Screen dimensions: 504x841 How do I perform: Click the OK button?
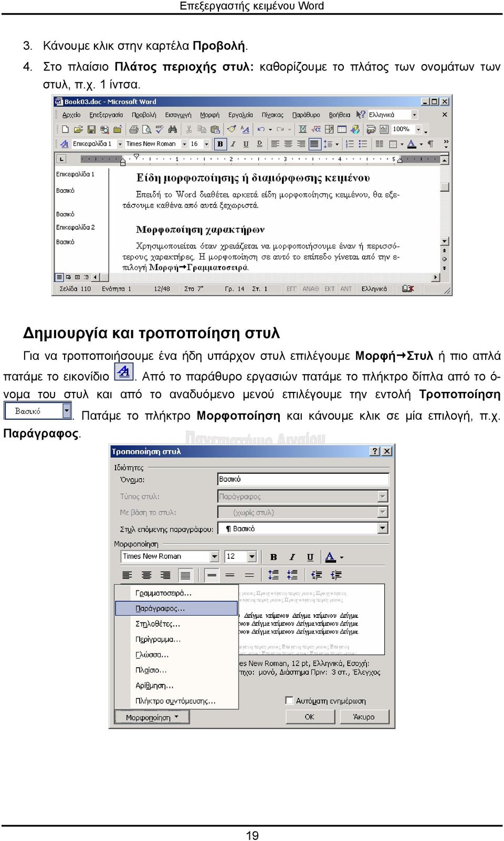tap(310, 717)
